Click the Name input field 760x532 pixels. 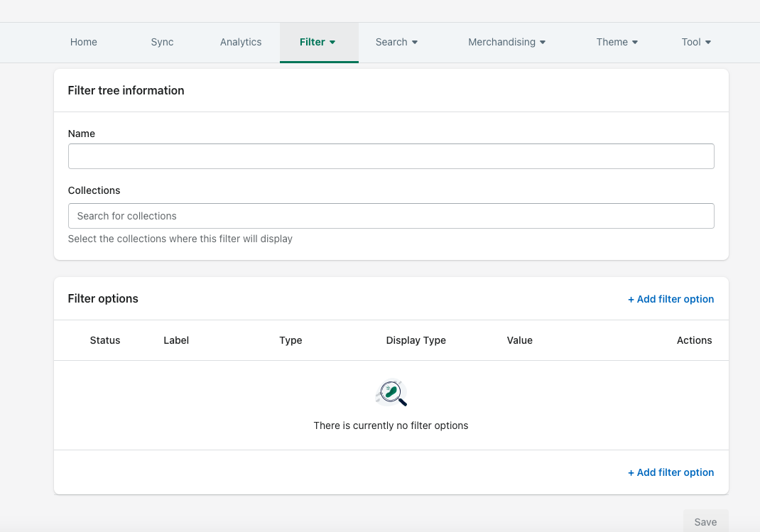pyautogui.click(x=391, y=156)
